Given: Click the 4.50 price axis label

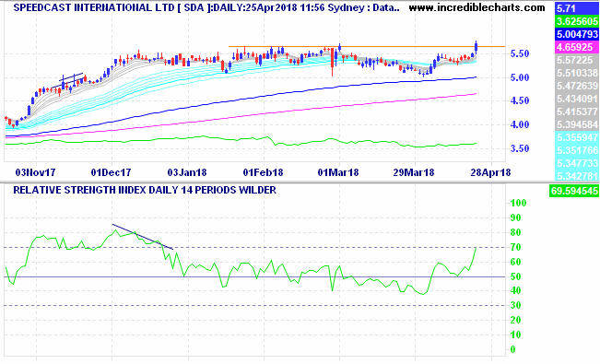Looking at the screenshot, I should coord(520,100).
